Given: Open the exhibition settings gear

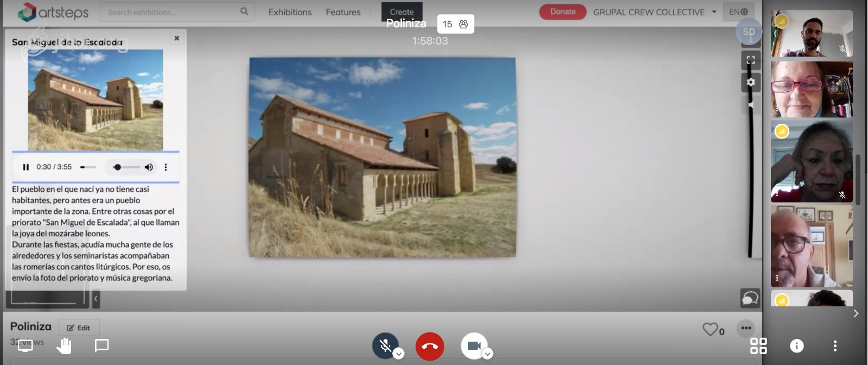Looking at the screenshot, I should pyautogui.click(x=751, y=83).
